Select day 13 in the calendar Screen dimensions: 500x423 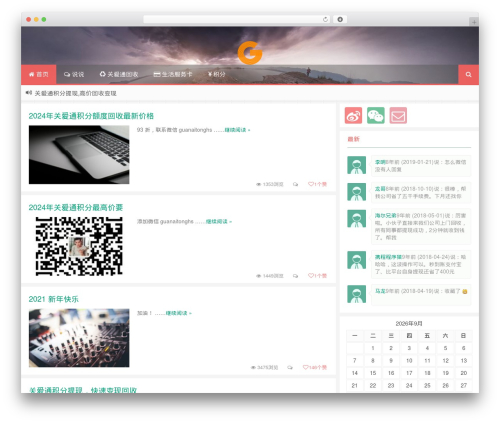(x=463, y=360)
